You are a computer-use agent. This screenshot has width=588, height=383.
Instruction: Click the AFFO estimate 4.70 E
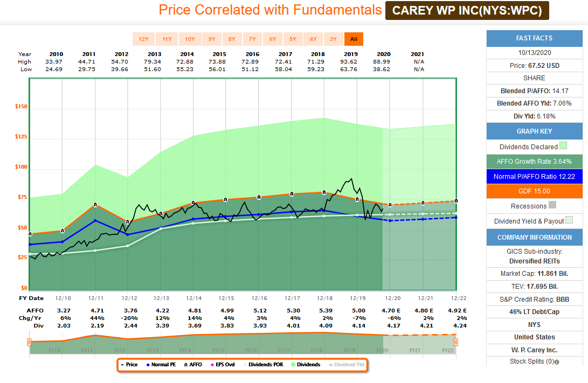pyautogui.click(x=391, y=310)
